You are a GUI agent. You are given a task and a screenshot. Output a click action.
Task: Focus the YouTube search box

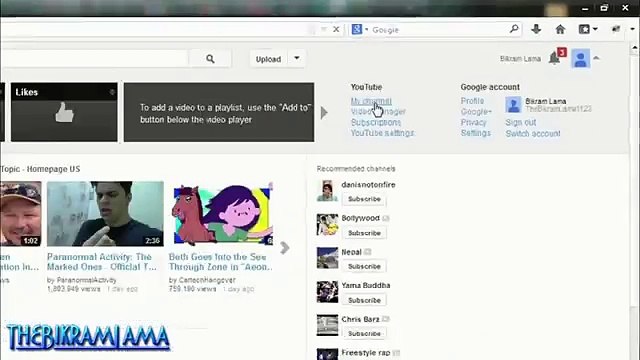[94, 59]
